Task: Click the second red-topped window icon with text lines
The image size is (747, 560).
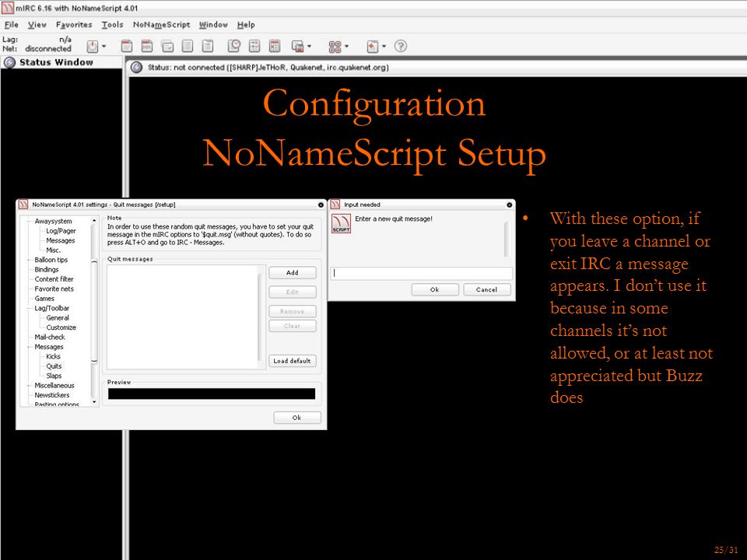Action: 147,46
